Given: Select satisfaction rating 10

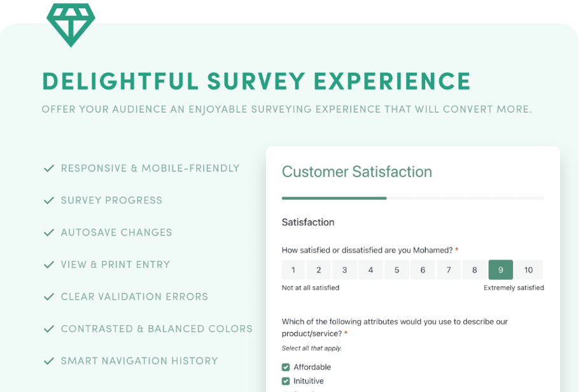Looking at the screenshot, I should click(x=528, y=270).
